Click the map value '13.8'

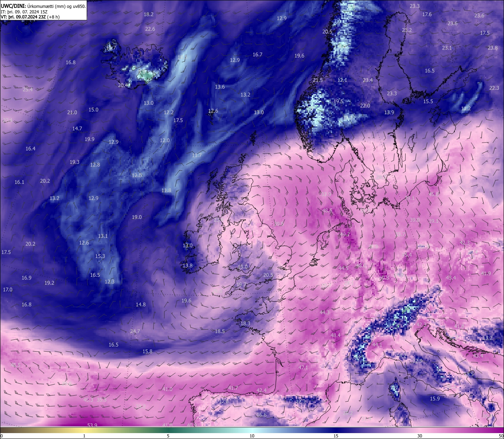(x=187, y=265)
